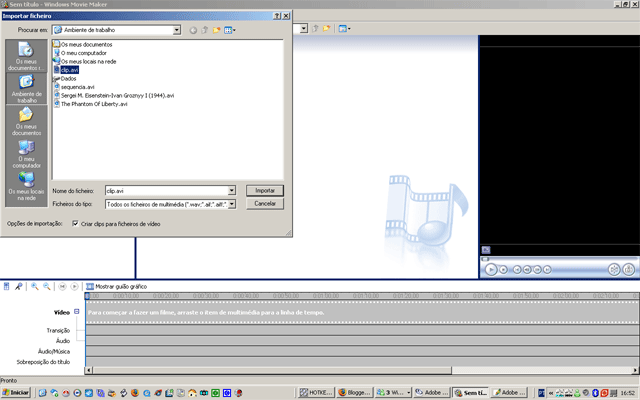Click 'Mostrar guião gráfico' button
The height and width of the screenshot is (400, 640).
[116, 287]
